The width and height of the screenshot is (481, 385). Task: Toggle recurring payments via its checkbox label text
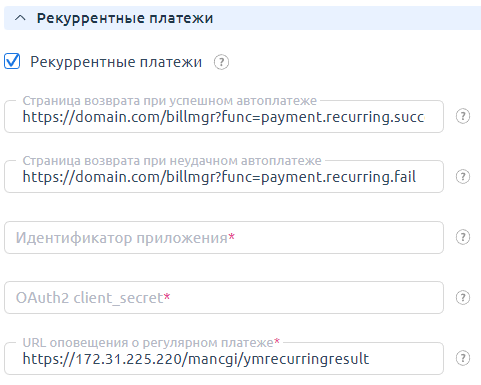point(116,62)
